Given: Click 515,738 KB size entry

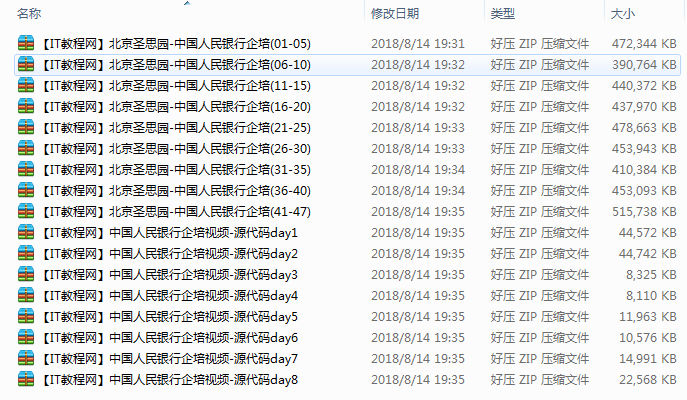Looking at the screenshot, I should 644,212.
